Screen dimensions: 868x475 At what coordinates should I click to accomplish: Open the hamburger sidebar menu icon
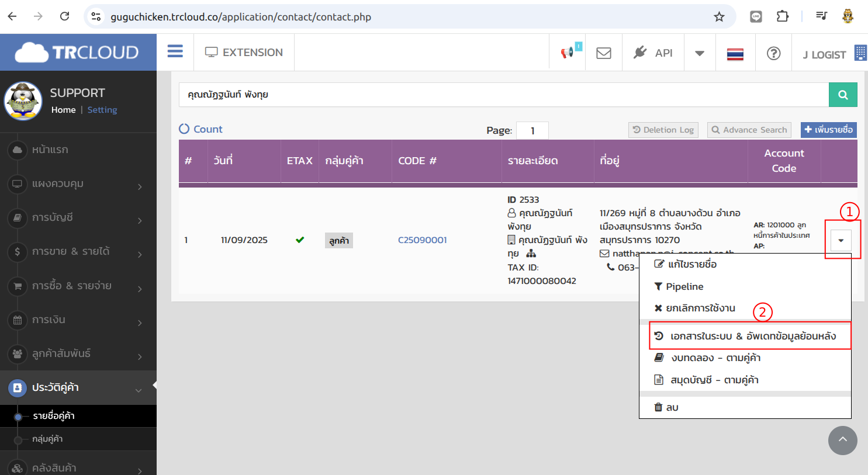(x=175, y=52)
